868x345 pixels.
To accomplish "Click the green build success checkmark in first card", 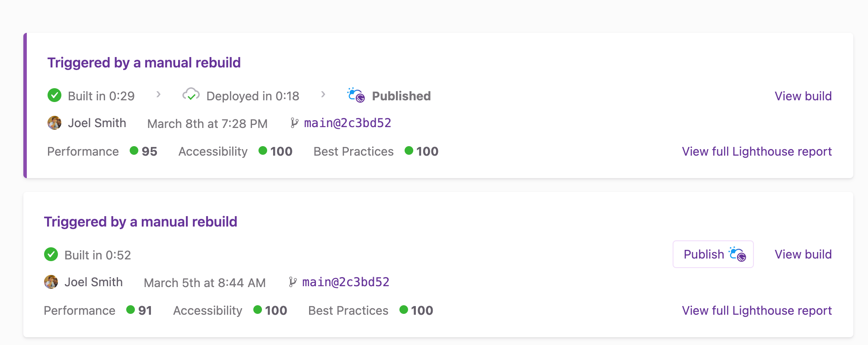I will (x=54, y=96).
